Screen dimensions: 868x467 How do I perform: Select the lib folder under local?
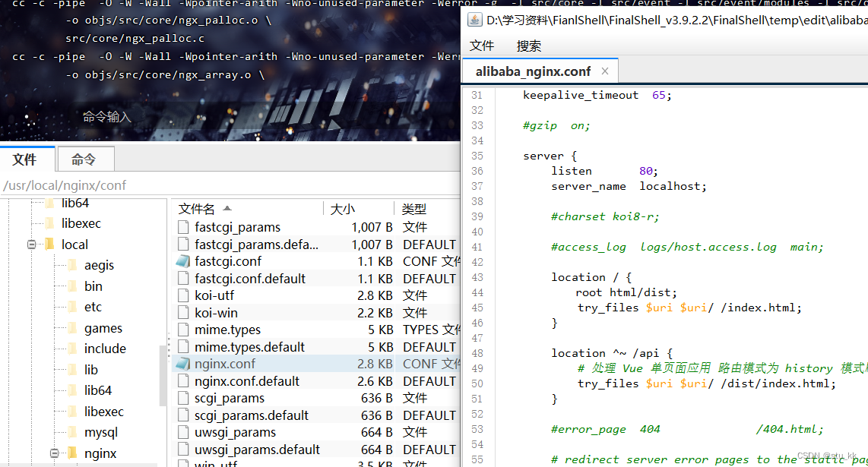(x=90, y=370)
